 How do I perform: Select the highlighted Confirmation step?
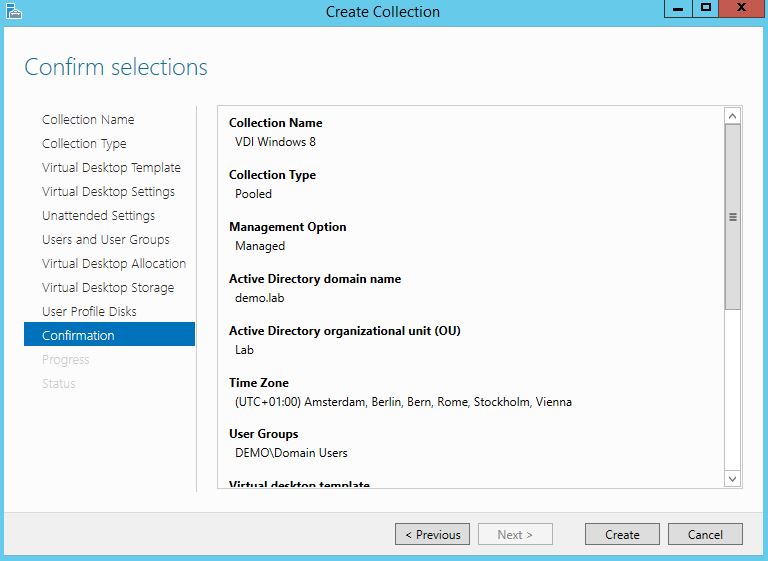[78, 336]
